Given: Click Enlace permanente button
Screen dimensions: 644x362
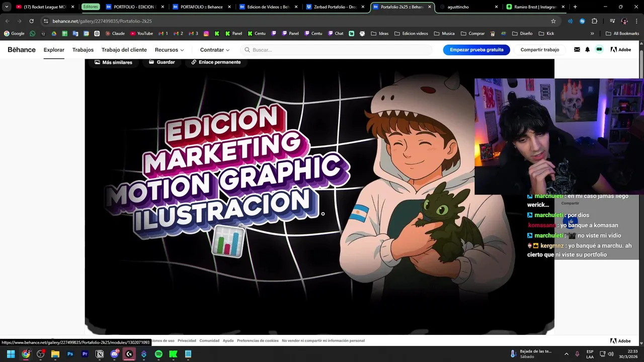Looking at the screenshot, I should pyautogui.click(x=216, y=62).
